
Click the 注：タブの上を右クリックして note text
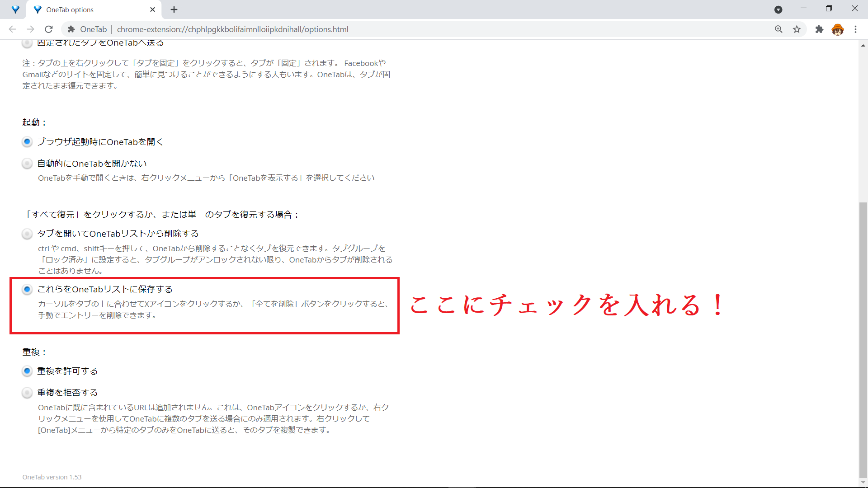pyautogui.click(x=207, y=75)
